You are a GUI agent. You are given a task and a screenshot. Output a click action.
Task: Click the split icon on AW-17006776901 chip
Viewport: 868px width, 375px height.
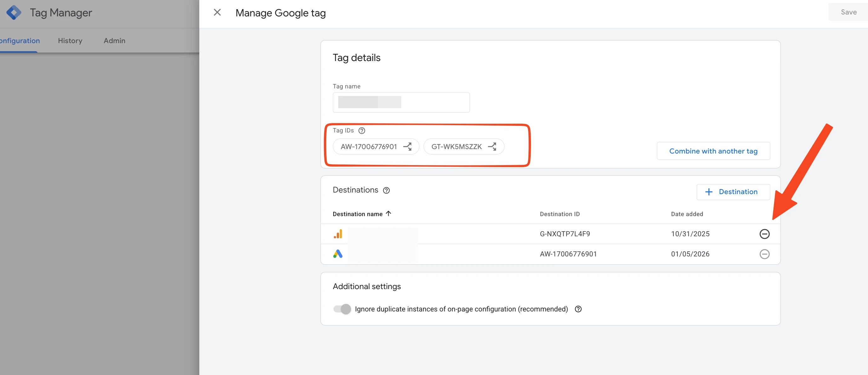click(407, 146)
